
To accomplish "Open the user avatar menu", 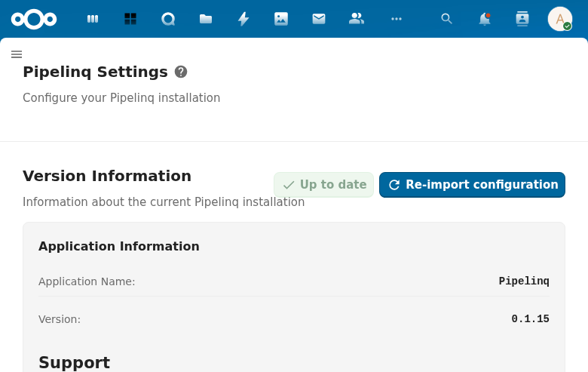I will (x=560, y=19).
